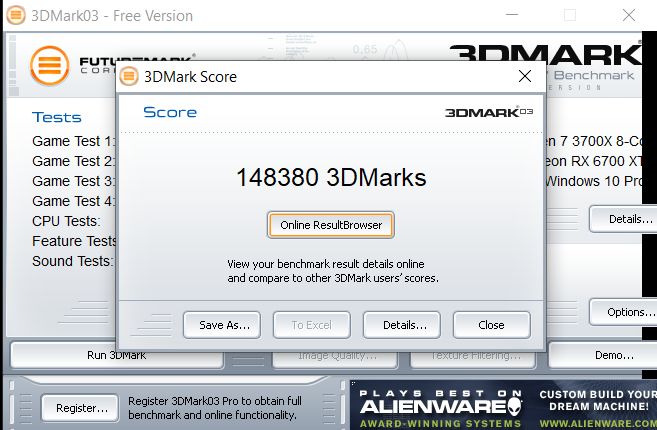Viewport: 657px width, 430px height.
Task: Open the Online ResultBrowser
Action: (x=331, y=225)
